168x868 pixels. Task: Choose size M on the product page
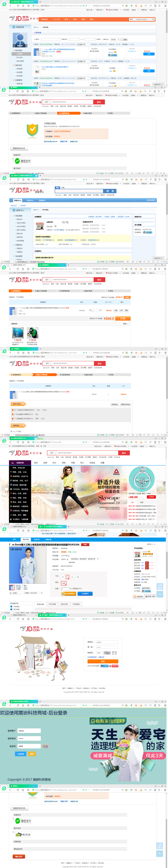[x=63, y=577]
